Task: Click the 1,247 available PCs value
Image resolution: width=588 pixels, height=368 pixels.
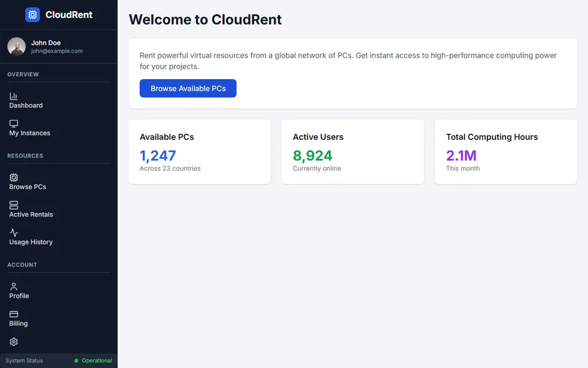Action: coord(158,155)
